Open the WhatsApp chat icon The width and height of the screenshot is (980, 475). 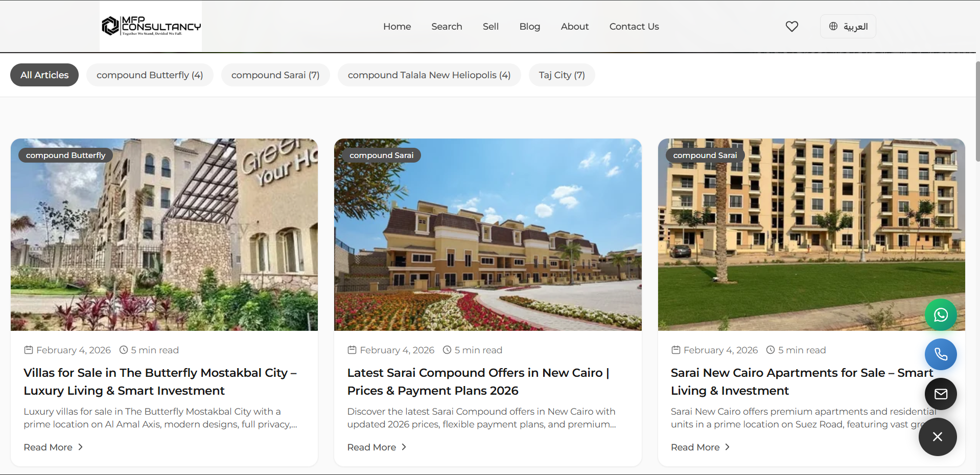tap(940, 314)
